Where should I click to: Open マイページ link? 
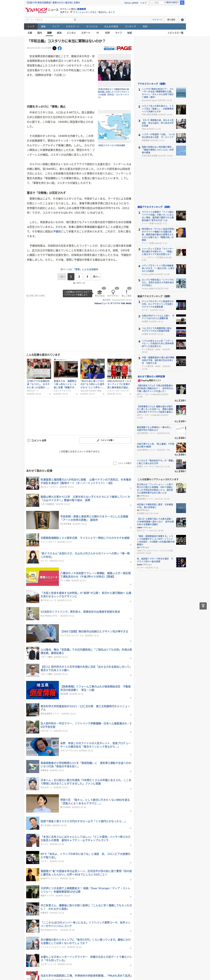point(157,20)
